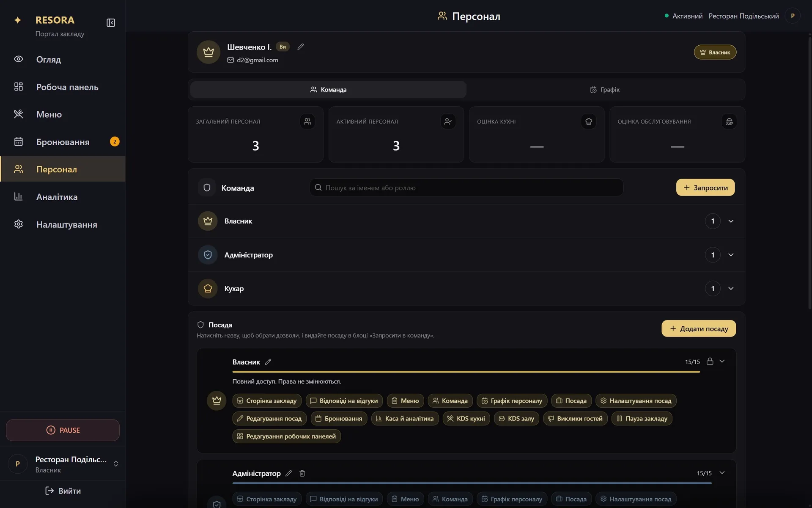Go to Меню in the sidebar

tap(63, 114)
